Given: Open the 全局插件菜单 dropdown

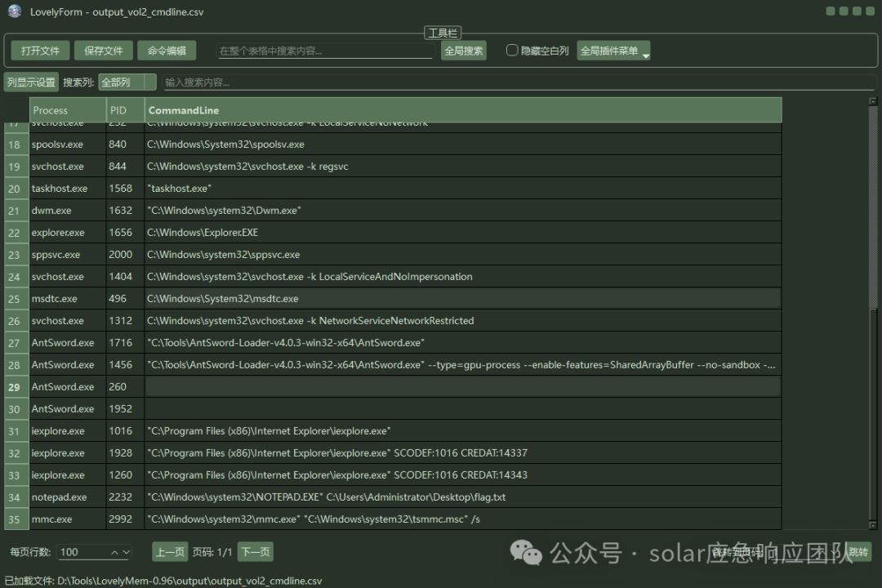Looking at the screenshot, I should coord(613,51).
